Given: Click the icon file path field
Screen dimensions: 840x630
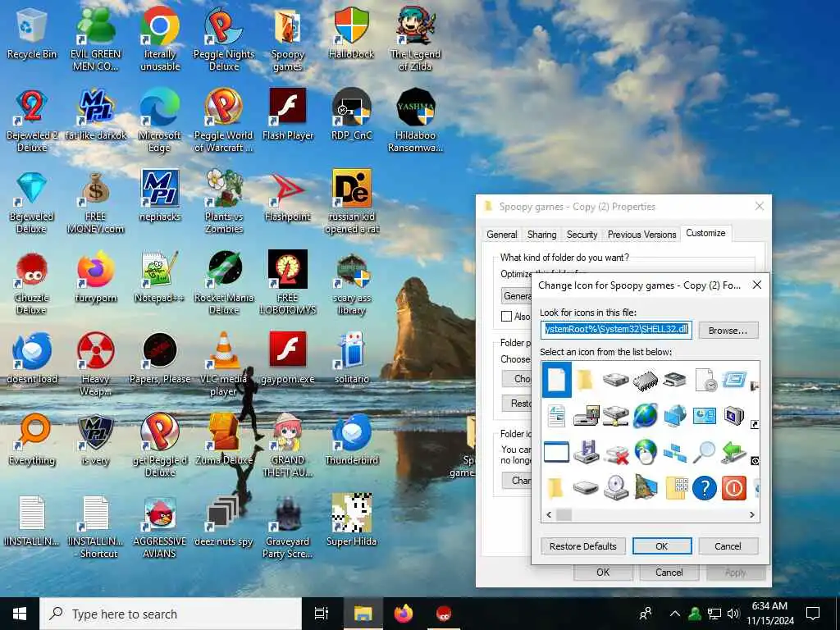Looking at the screenshot, I should (616, 329).
